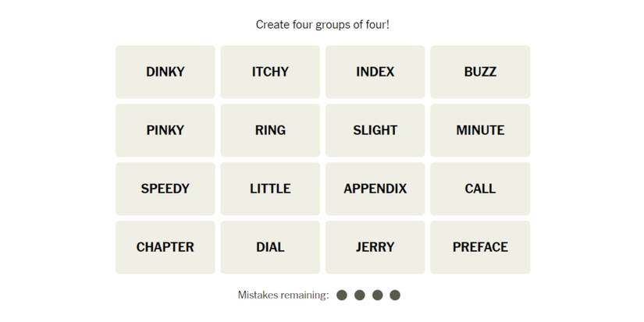
Task: Select the LITTLE word tile
Action: [270, 189]
